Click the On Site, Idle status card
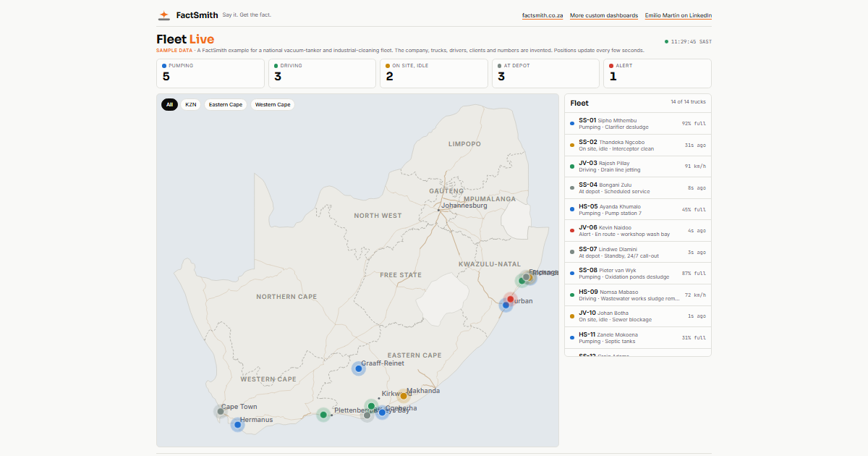The width and height of the screenshot is (868, 456). pyautogui.click(x=434, y=73)
